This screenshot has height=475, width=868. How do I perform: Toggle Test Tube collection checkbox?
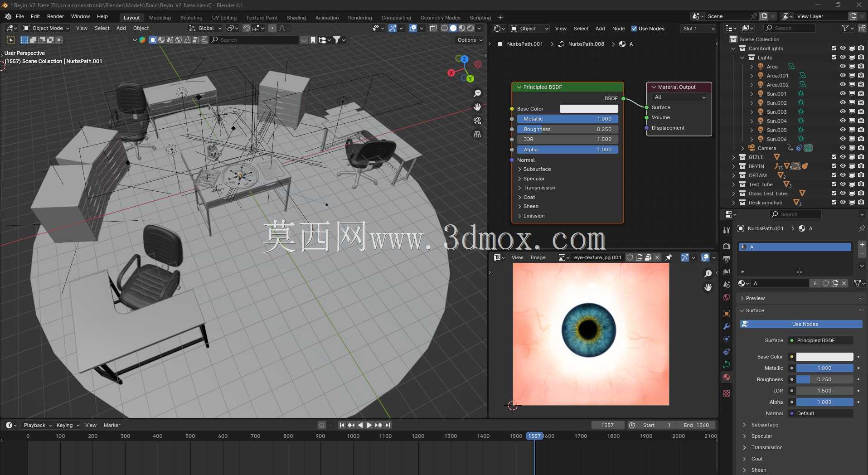(834, 184)
